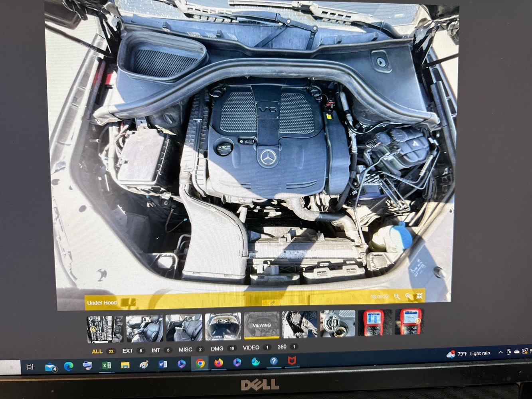The height and width of the screenshot is (399, 532).
Task: Open the oil filler cap thumbnail
Action: tap(338, 323)
